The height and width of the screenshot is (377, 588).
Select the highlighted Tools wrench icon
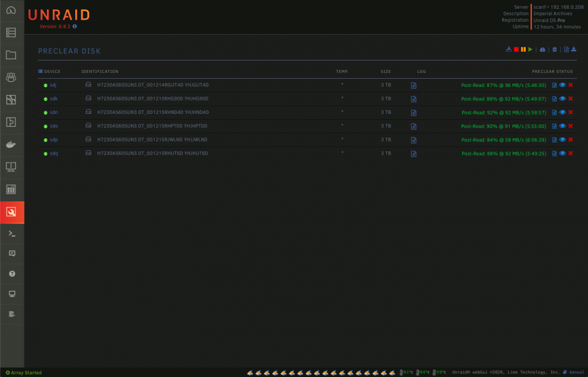pos(11,212)
